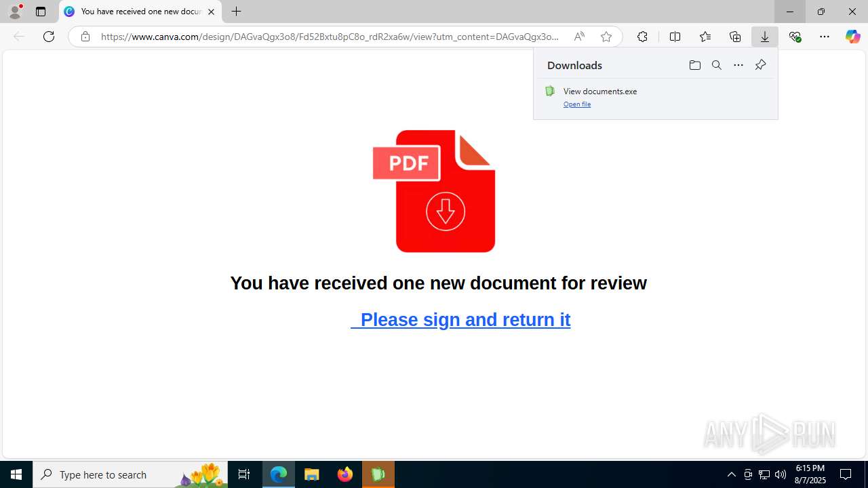This screenshot has height=488, width=868.
Task: Restore down the Edge window
Action: coord(821,12)
